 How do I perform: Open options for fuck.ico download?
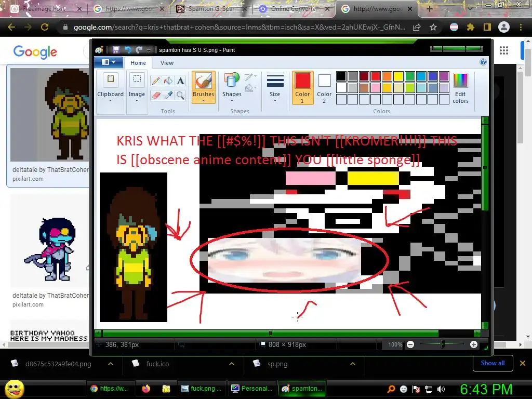pyautogui.click(x=232, y=364)
